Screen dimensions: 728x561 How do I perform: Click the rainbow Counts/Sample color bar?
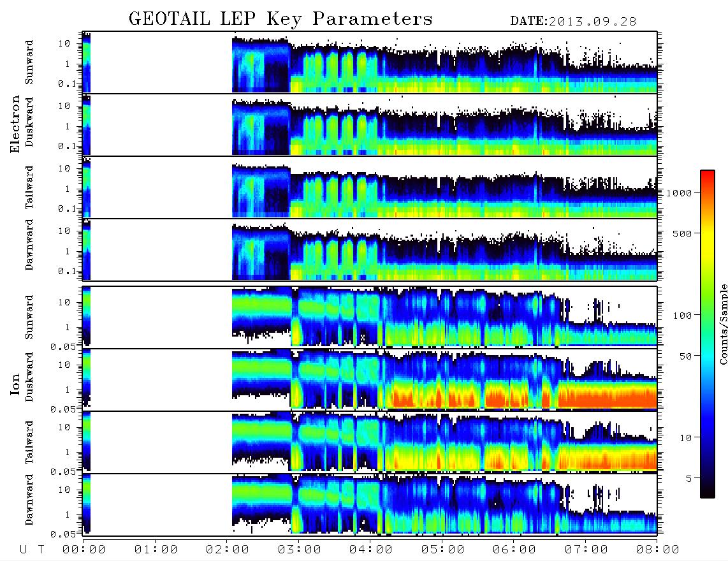point(708,334)
